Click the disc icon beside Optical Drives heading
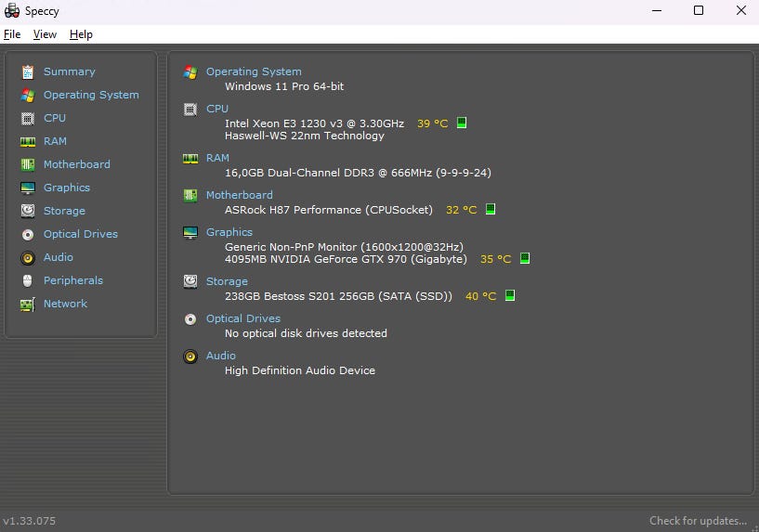Screen dimensions: 759x532 click(190, 319)
